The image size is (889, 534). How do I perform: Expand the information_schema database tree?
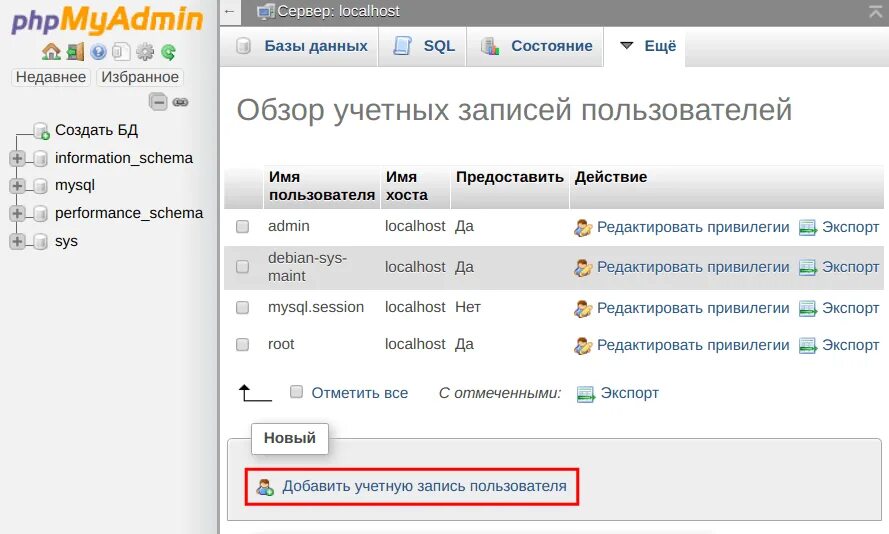tap(17, 159)
